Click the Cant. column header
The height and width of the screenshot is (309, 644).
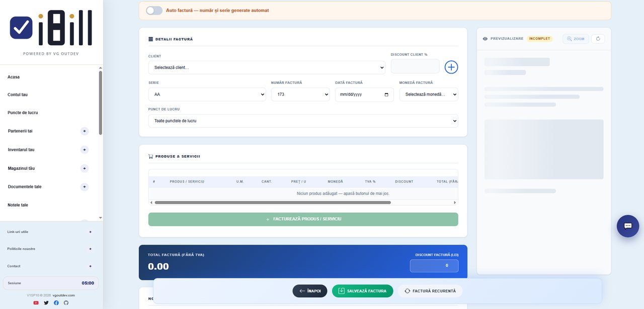[x=267, y=181]
